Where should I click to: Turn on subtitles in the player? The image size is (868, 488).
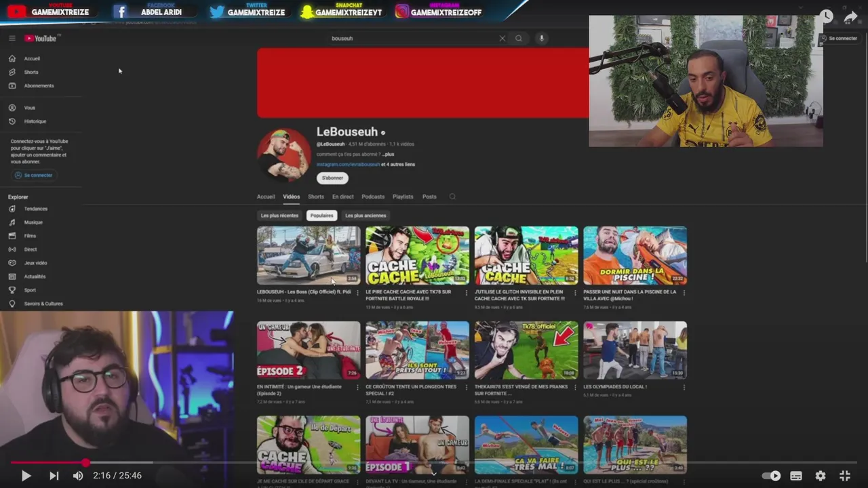(x=796, y=476)
